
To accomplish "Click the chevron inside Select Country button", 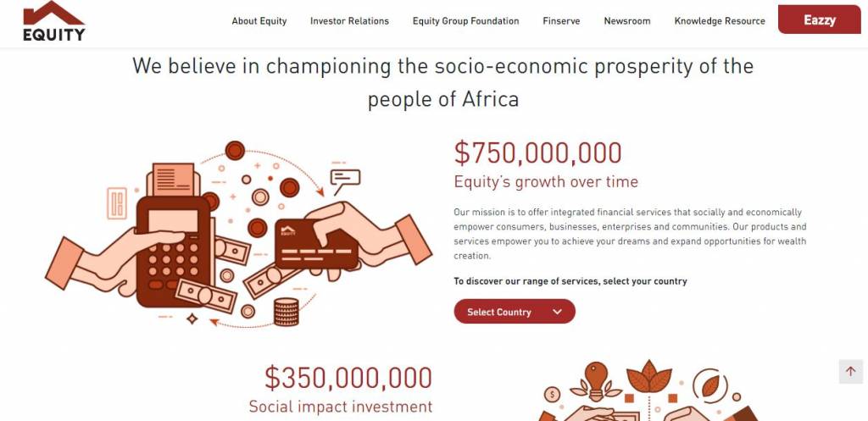I will (558, 312).
